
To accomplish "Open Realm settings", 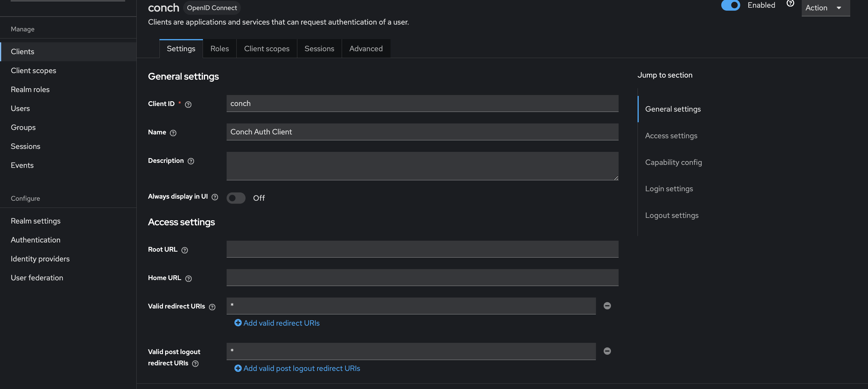I will pyautogui.click(x=68, y=221).
